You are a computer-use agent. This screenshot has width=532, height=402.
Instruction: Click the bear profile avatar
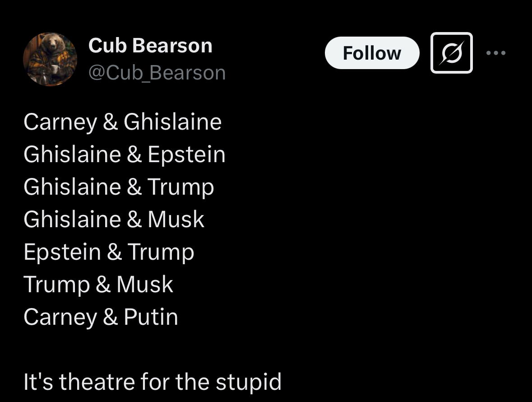click(x=50, y=59)
